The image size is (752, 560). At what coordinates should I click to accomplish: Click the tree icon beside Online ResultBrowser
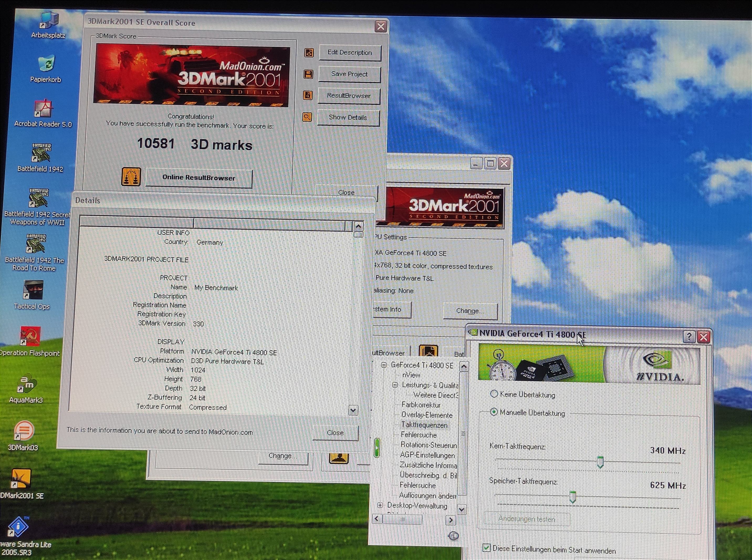131,177
